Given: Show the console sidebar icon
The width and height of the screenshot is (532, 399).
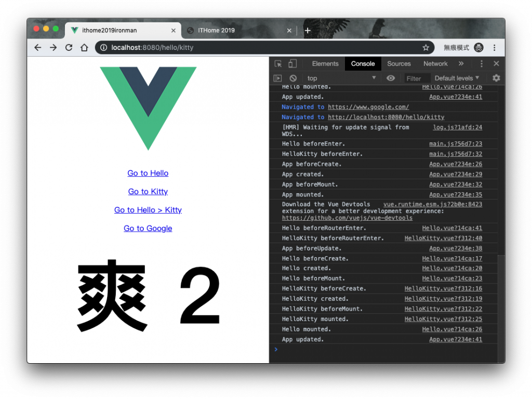Looking at the screenshot, I should tap(277, 78).
